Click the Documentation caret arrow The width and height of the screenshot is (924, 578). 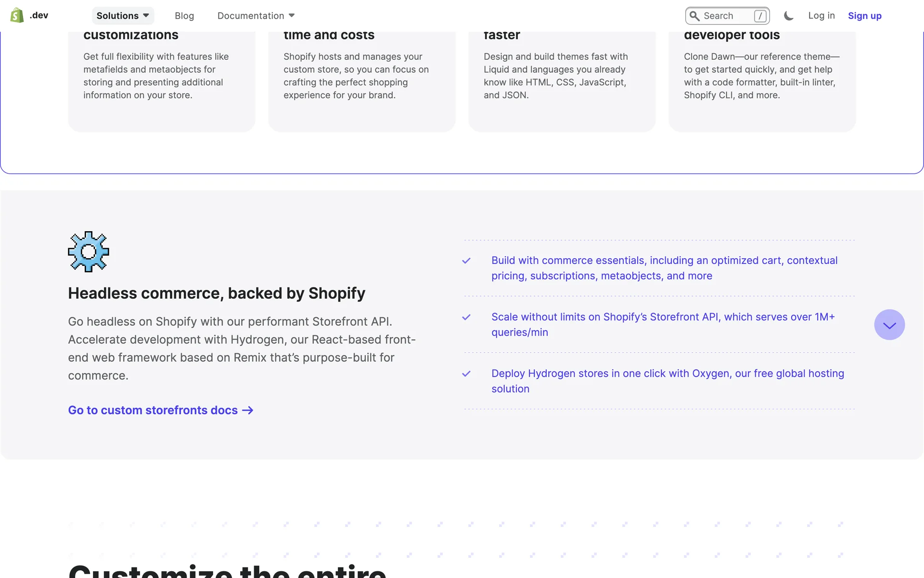pyautogui.click(x=292, y=16)
